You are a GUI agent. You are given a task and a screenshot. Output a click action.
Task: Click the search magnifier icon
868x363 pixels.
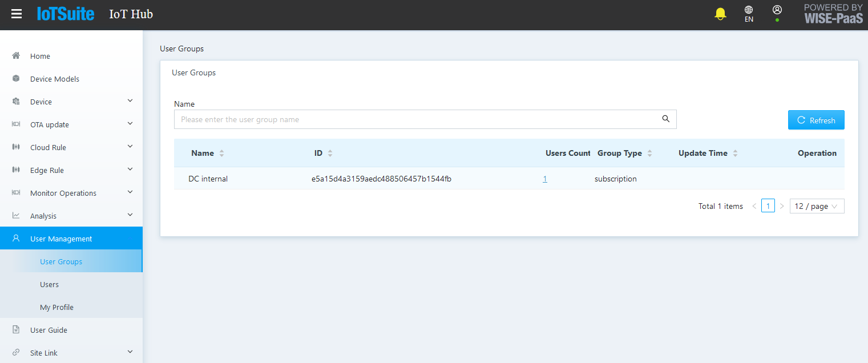pos(665,119)
